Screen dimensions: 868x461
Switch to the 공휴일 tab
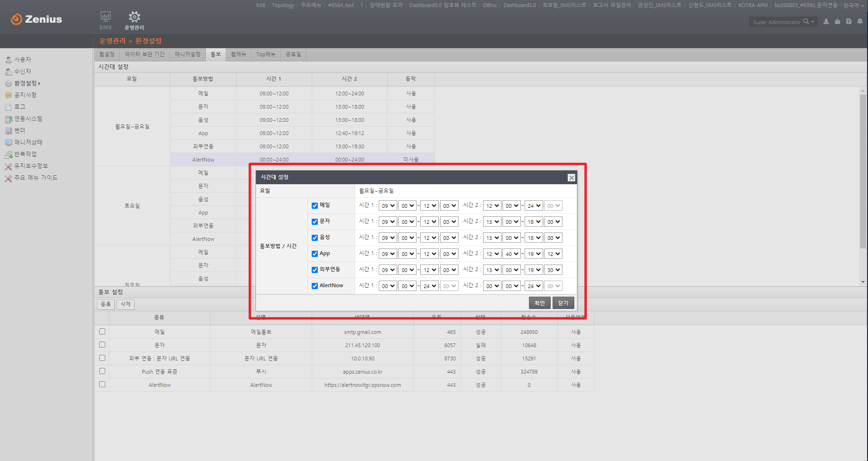point(293,54)
